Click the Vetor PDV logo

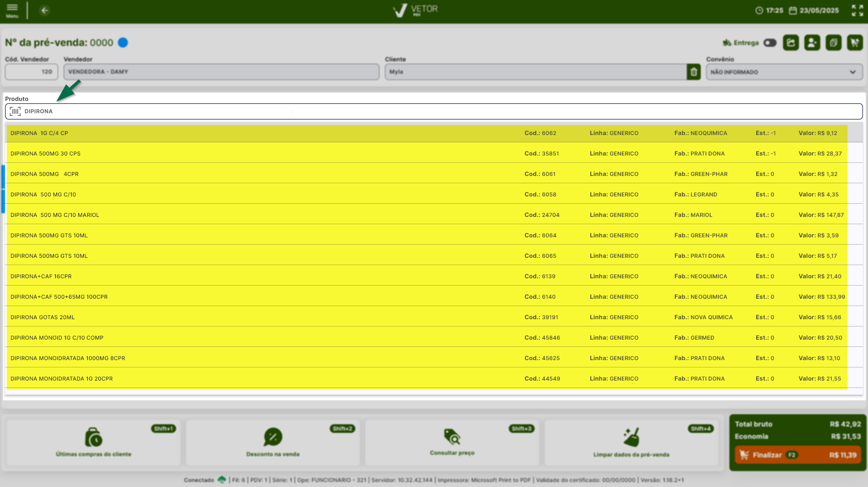415,10
